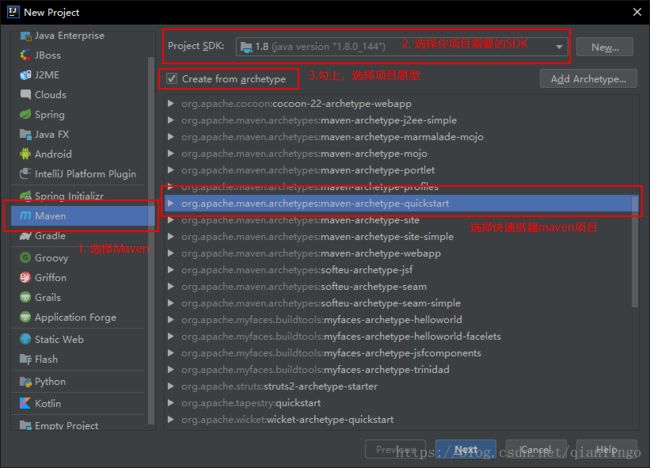Toggle Create from archetype checkbox
The height and width of the screenshot is (468, 650).
(172, 79)
